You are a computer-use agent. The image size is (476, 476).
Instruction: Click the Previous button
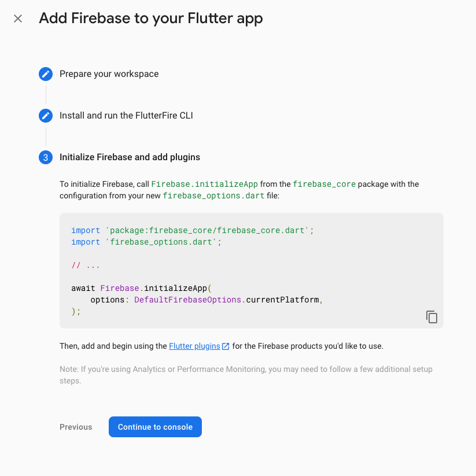click(x=76, y=426)
